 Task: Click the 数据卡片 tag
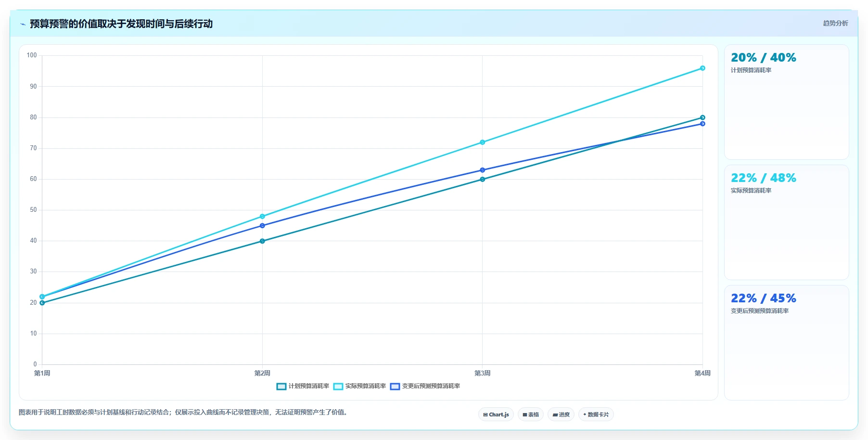click(x=596, y=414)
